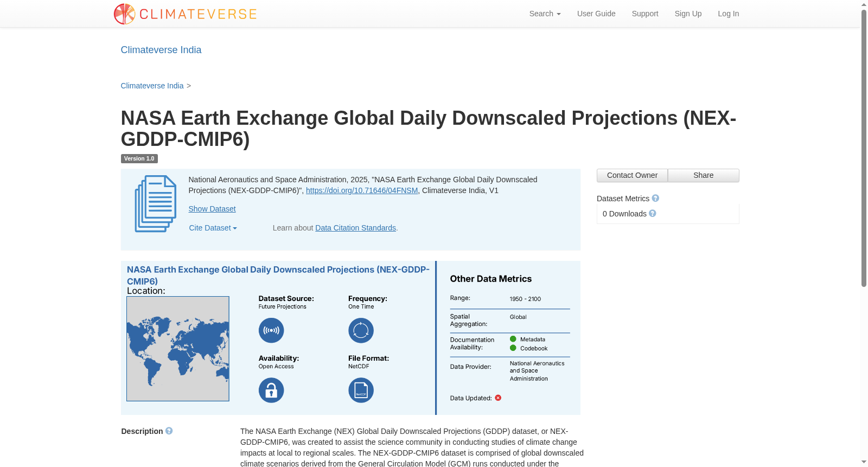This screenshot has height=467, width=868.
Task: Click the Global spatial aggregation value
Action: [x=518, y=317]
